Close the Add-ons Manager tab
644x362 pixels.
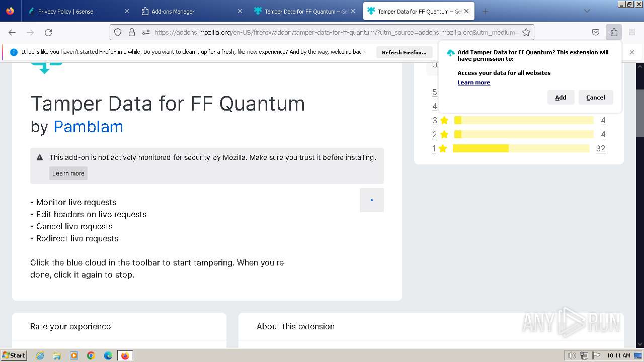pyautogui.click(x=240, y=11)
